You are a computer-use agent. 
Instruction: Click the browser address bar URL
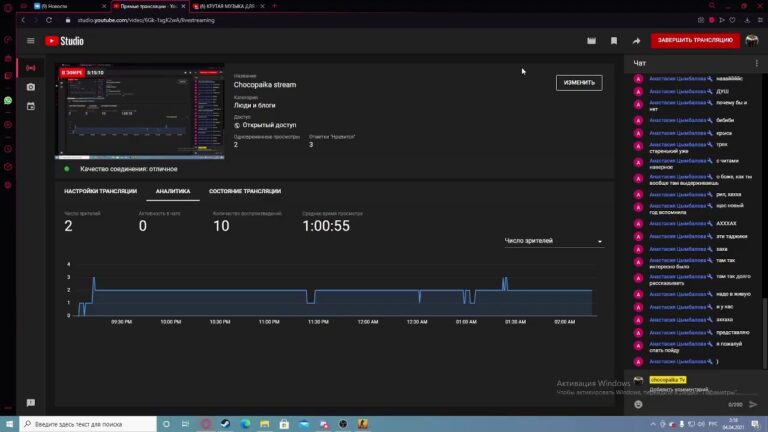146,20
